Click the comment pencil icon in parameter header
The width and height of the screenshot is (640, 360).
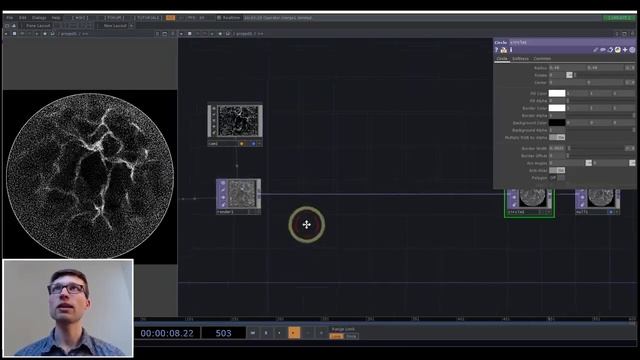[x=596, y=50]
